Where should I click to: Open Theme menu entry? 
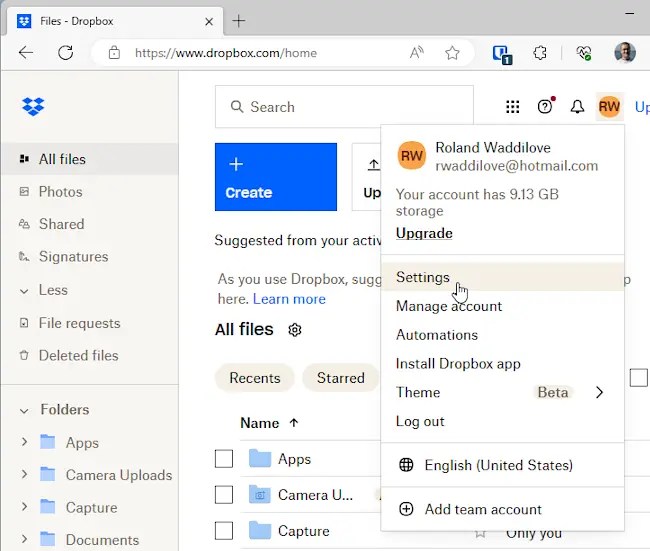point(502,392)
